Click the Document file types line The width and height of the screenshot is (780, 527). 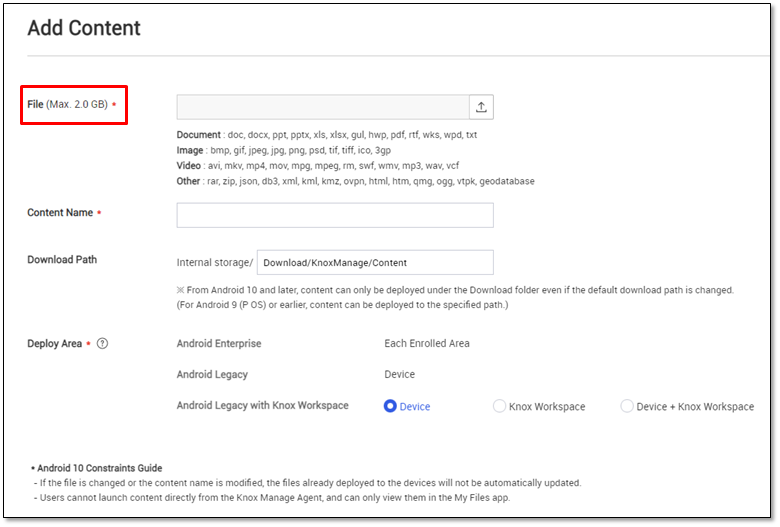click(327, 135)
